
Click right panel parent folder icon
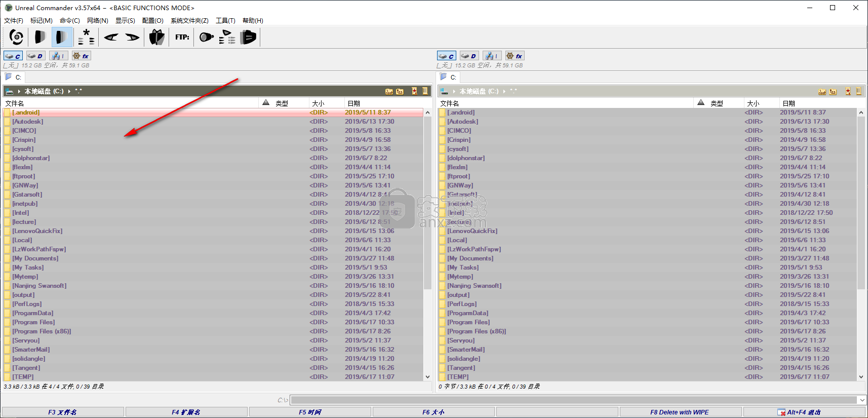(x=834, y=91)
